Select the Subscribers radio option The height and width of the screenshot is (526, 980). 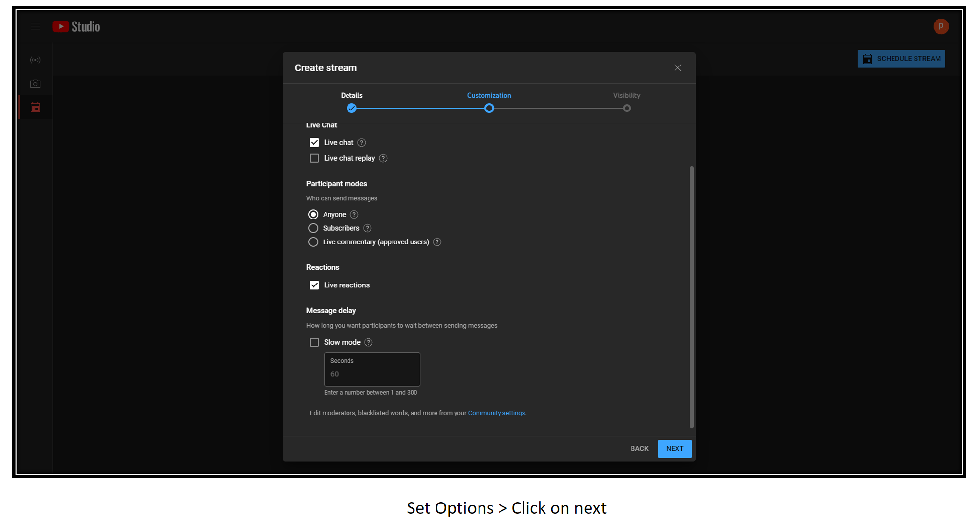[313, 228]
